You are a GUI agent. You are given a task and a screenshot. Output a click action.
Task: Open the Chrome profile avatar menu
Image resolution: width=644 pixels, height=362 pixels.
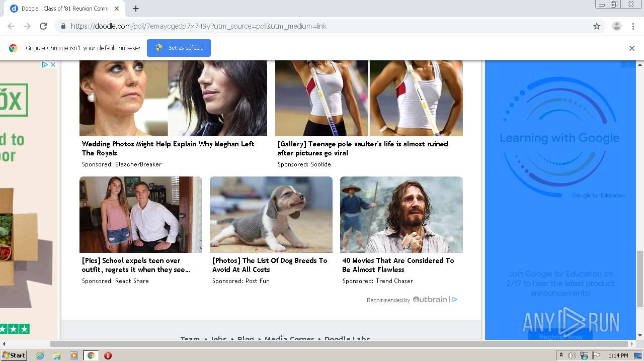[616, 26]
